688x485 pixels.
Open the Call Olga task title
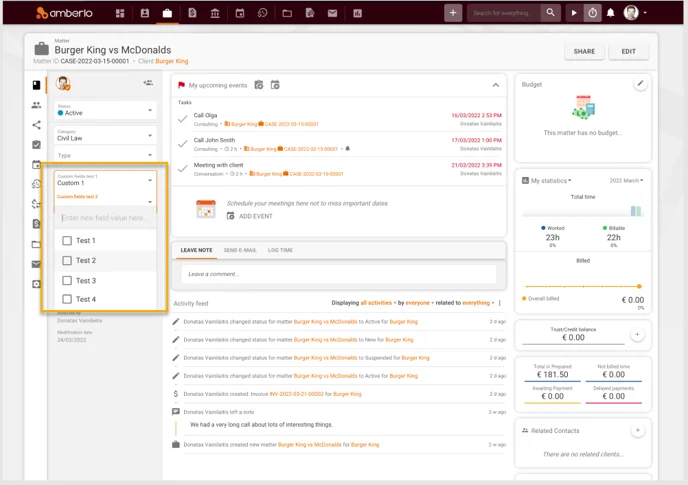(x=205, y=115)
